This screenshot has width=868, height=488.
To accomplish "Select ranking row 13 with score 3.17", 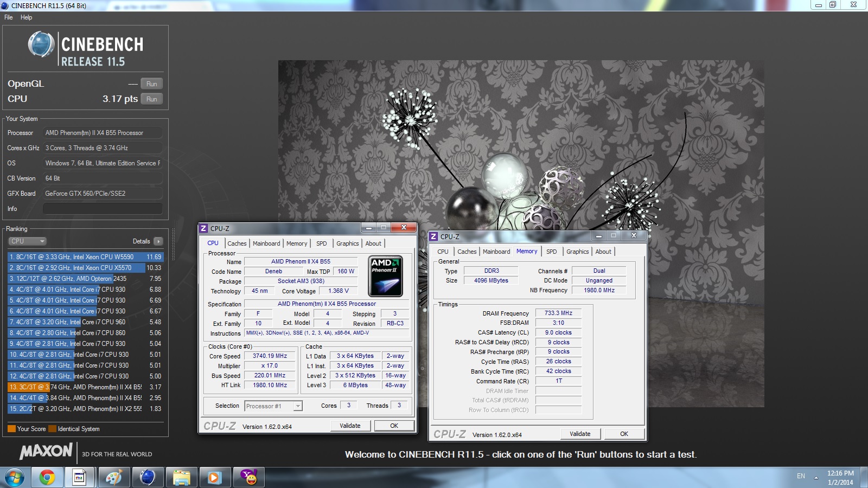I will (85, 387).
